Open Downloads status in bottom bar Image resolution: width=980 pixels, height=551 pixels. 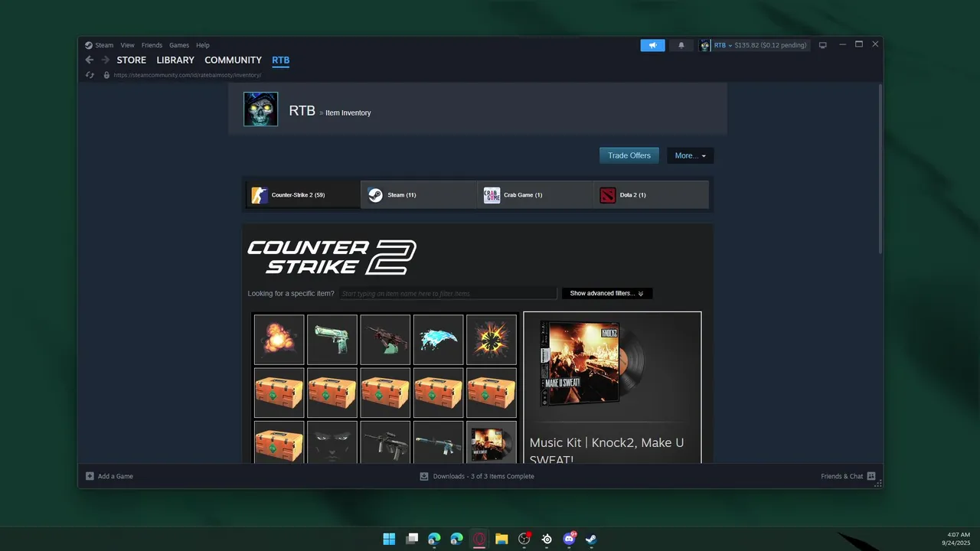[x=477, y=476]
